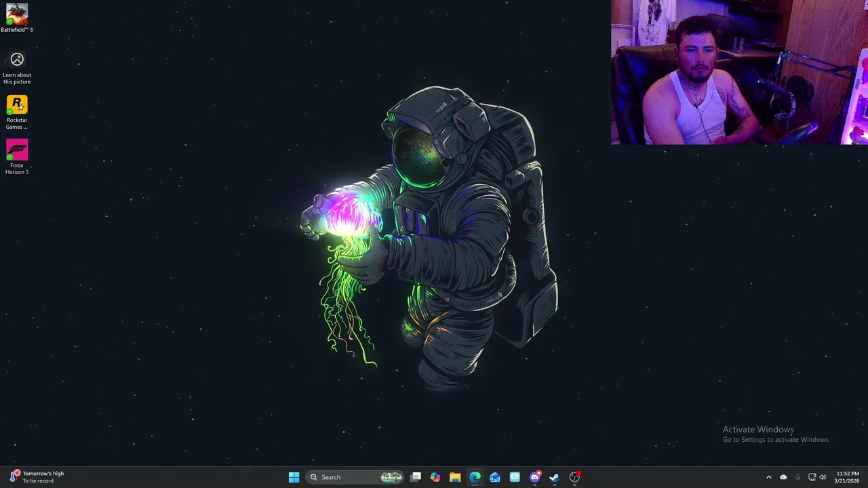Open the weather widget showing Tomorrow's high

pos(37,477)
